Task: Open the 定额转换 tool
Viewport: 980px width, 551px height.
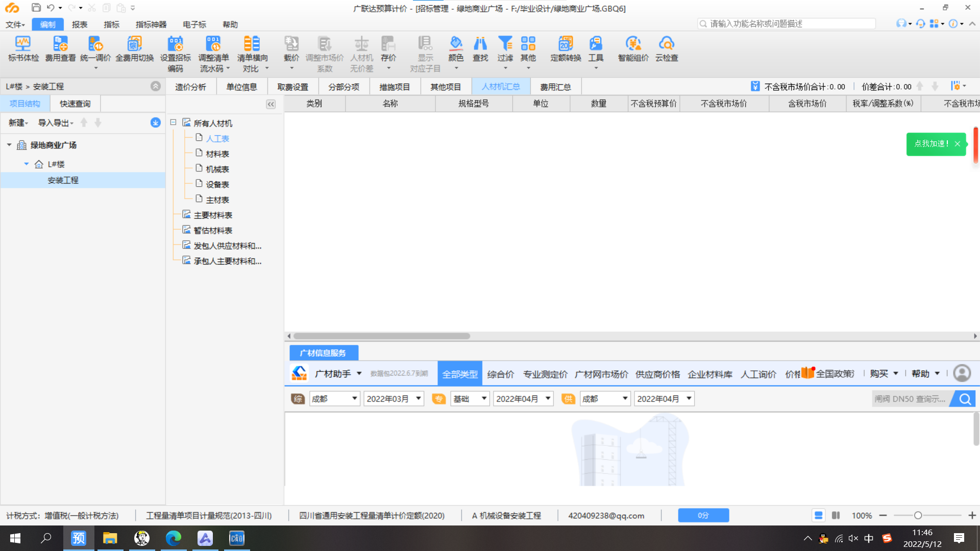Action: (x=566, y=49)
